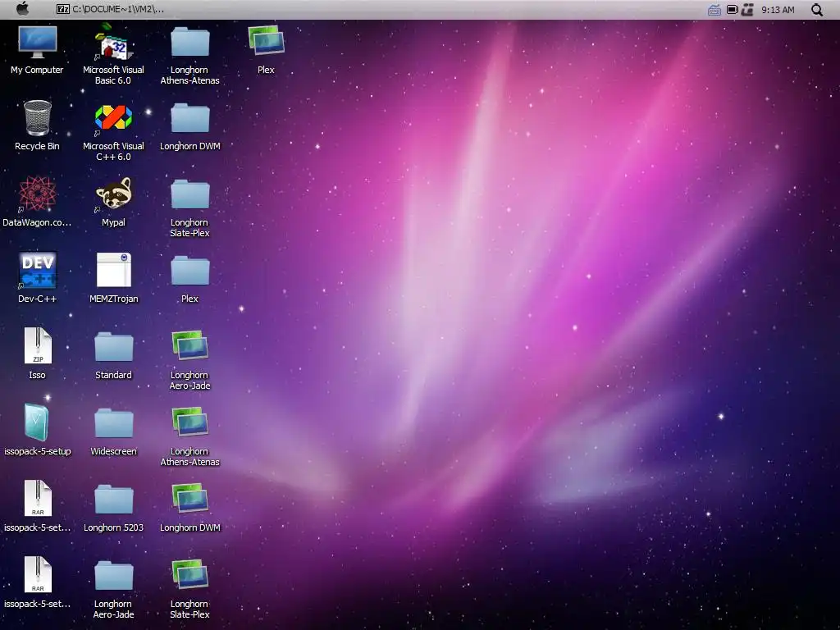
Task: Select the issopack-5-setup installer icon
Action: pyautogui.click(x=36, y=422)
